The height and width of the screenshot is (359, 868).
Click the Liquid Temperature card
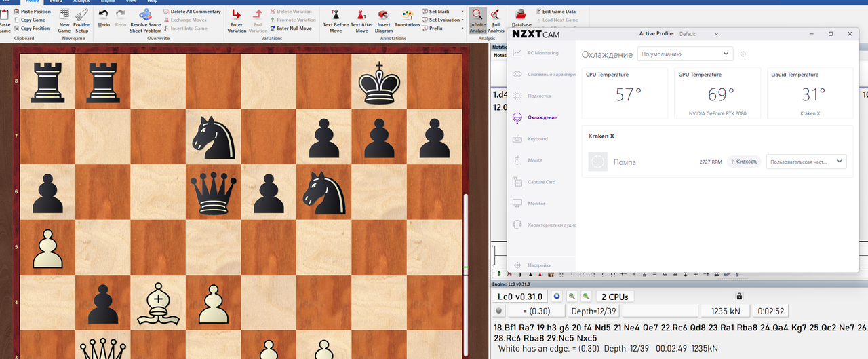810,93
